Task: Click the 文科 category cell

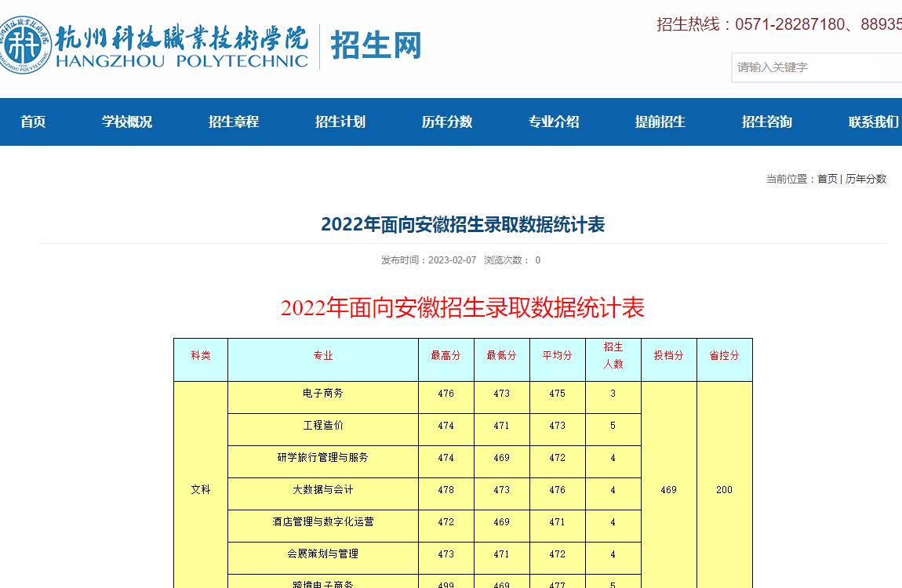Action: (201, 490)
